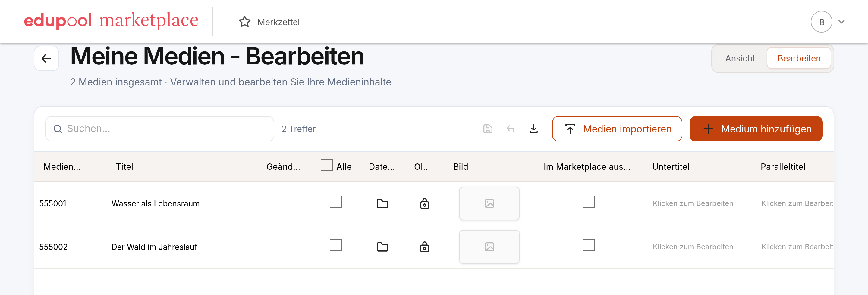868x295 pixels.
Task: Click the back arrow button
Action: point(46,58)
